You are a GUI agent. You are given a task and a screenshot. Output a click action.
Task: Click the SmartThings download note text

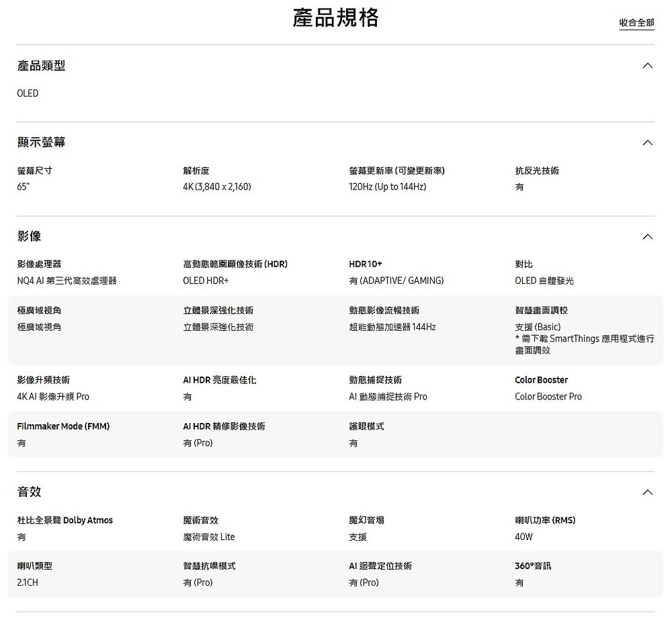(x=585, y=344)
